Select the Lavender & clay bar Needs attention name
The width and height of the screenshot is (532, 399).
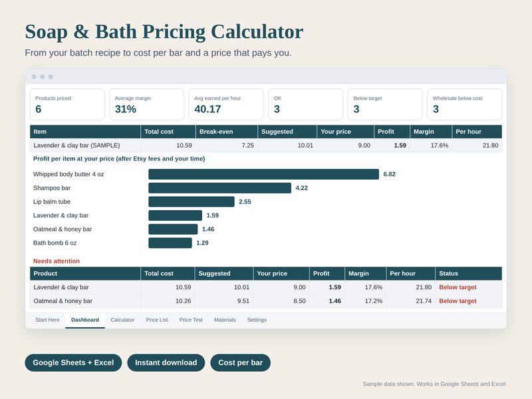(x=61, y=287)
